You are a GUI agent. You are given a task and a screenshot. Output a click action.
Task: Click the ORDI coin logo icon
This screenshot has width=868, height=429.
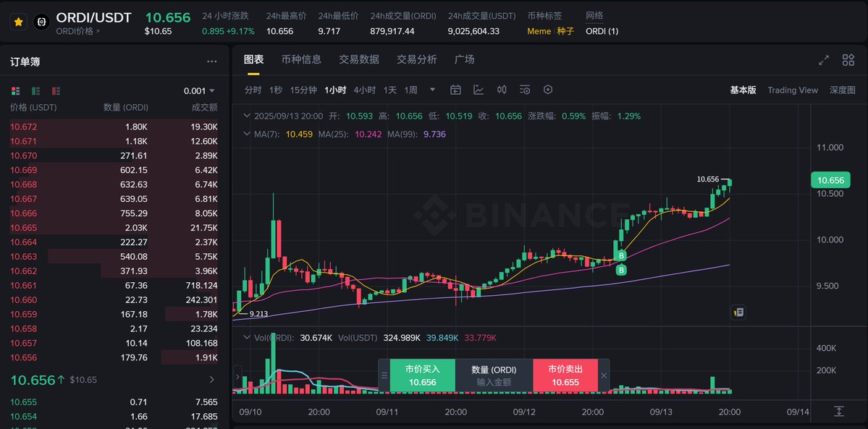pos(42,22)
